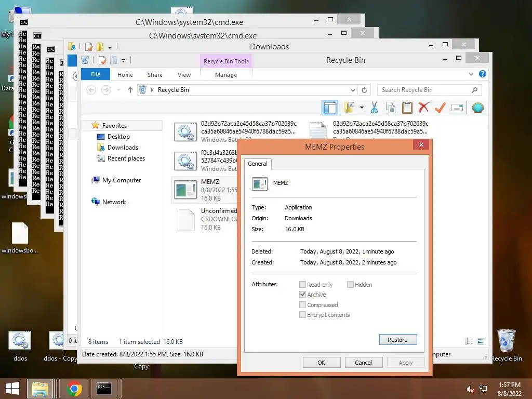Expand the ribbon chevron in Recycle Bin
532x399 pixels.
(x=471, y=74)
